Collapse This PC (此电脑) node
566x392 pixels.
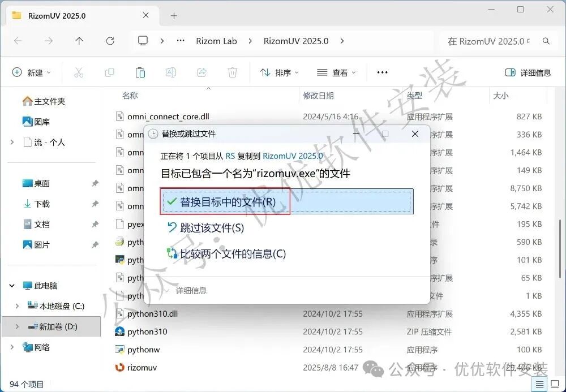point(12,286)
